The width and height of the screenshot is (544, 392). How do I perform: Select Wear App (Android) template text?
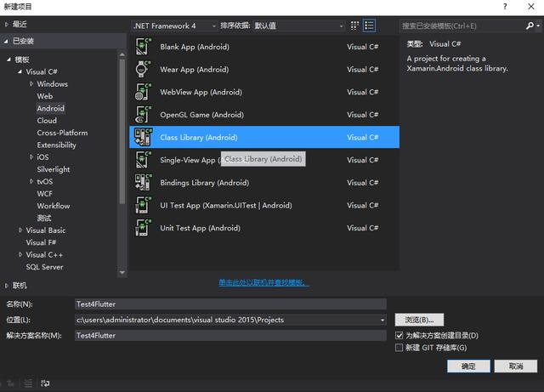pos(195,70)
